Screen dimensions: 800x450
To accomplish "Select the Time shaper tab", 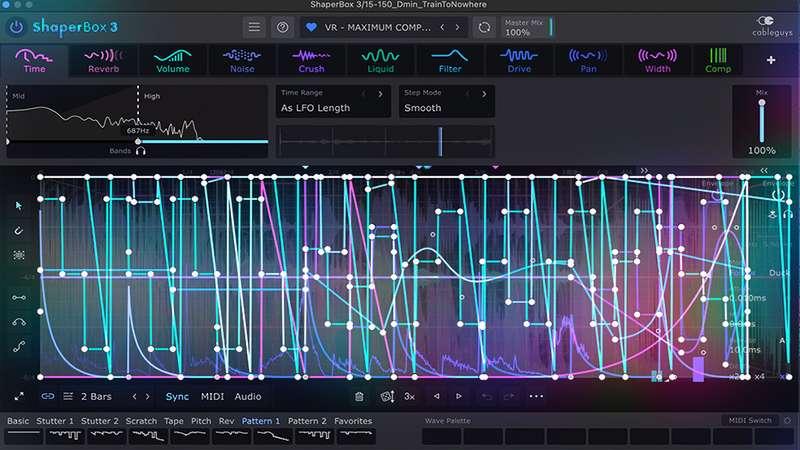I will [x=34, y=61].
